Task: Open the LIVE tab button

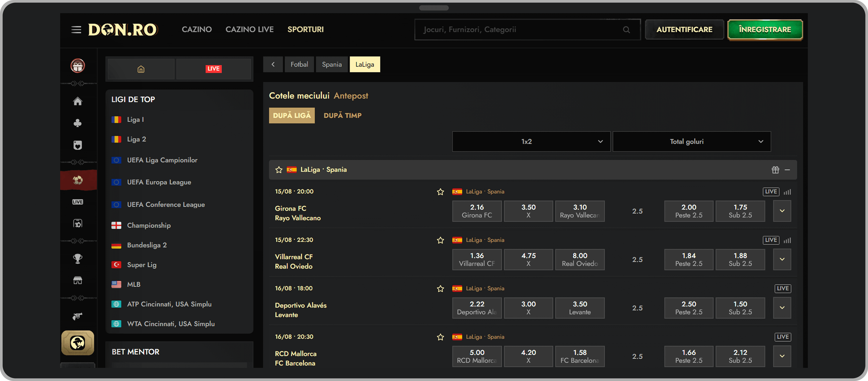Action: pos(214,69)
